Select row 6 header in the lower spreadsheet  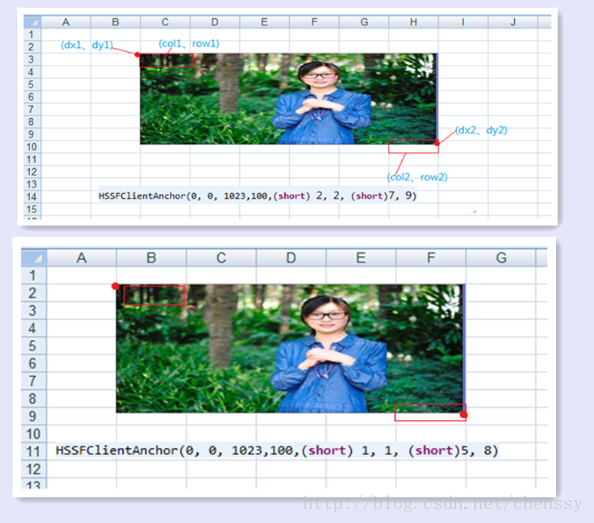click(x=33, y=363)
